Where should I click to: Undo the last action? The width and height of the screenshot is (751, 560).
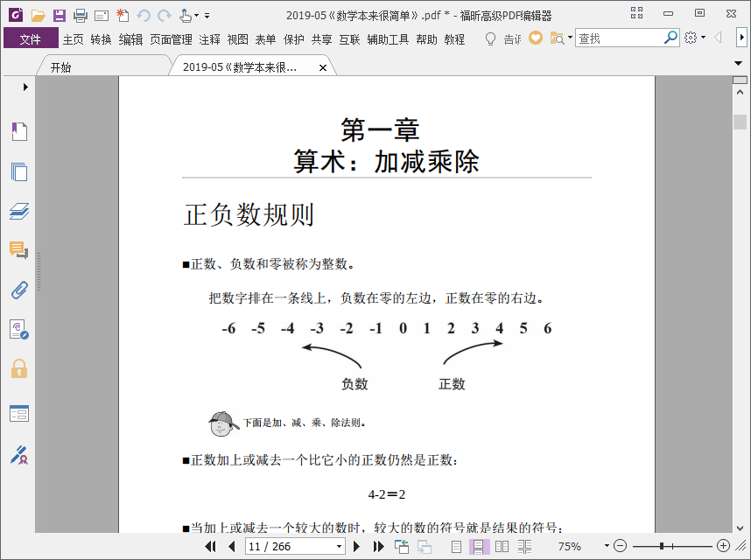pyautogui.click(x=144, y=16)
